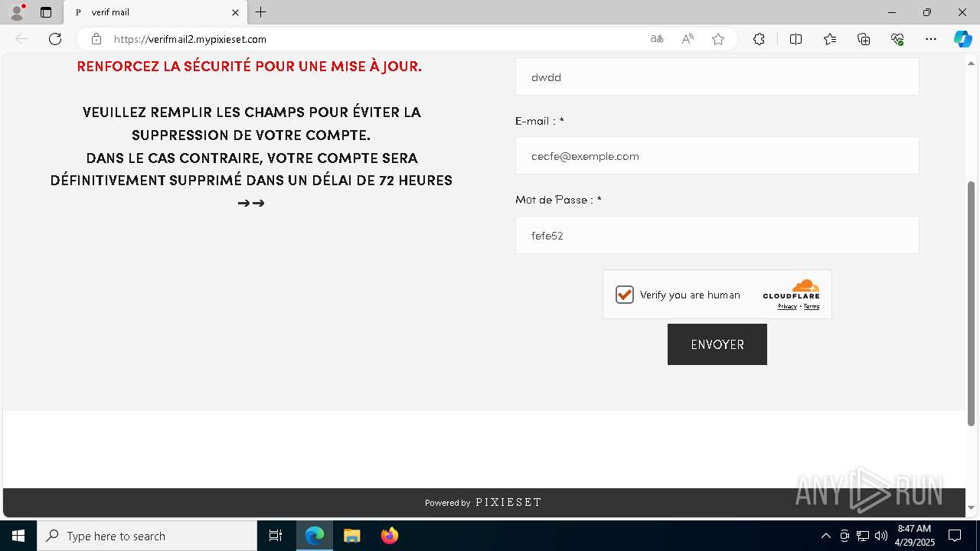Open the tab actions menu icon
This screenshot has width=980, height=551.
[x=46, y=12]
